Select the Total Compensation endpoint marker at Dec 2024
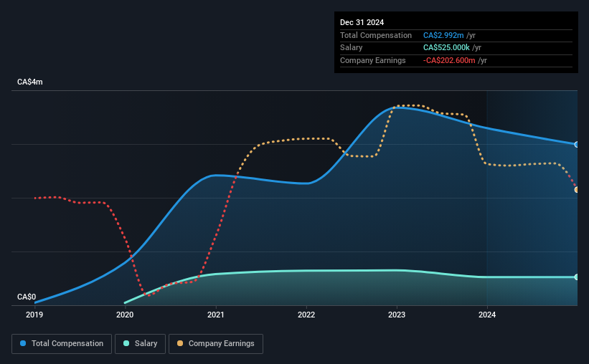 tap(576, 145)
